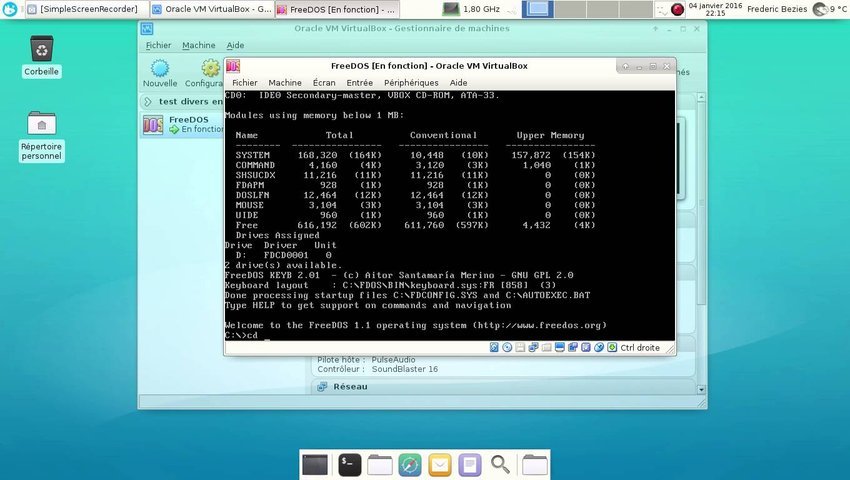Open the Périphériques menu in the FreeDOS VM window
850x480 pixels.
coord(411,82)
